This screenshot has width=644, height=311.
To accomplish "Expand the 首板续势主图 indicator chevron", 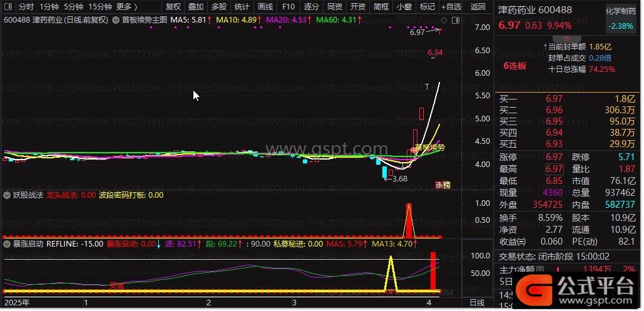I will (x=116, y=20).
